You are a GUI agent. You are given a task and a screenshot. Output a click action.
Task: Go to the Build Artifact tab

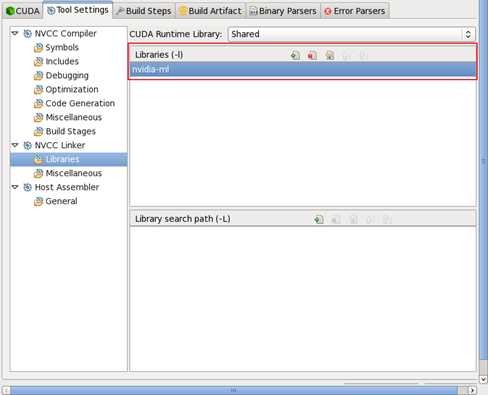click(x=210, y=11)
